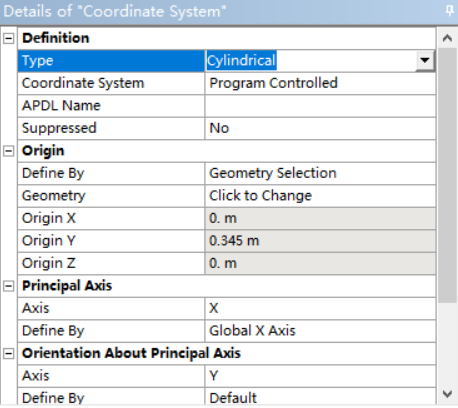
Task: Click the empty APDL Name field
Action: [x=320, y=106]
